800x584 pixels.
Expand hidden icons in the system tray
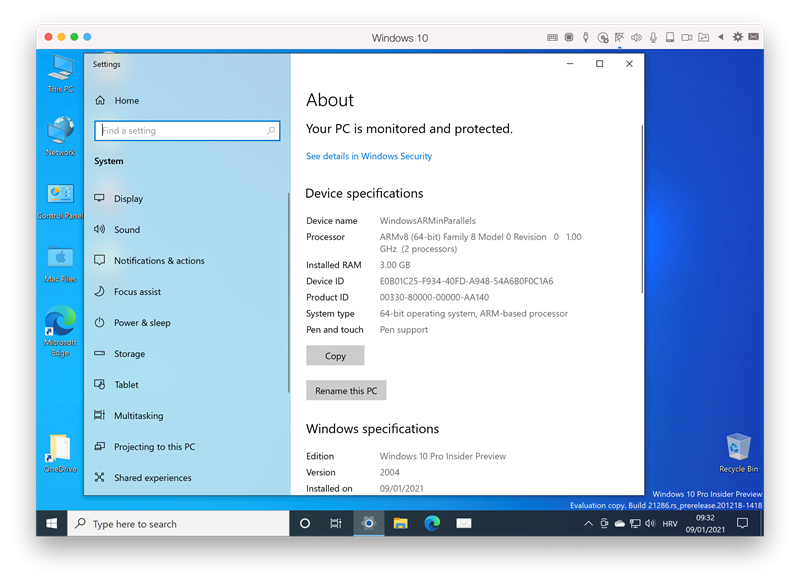tap(588, 523)
